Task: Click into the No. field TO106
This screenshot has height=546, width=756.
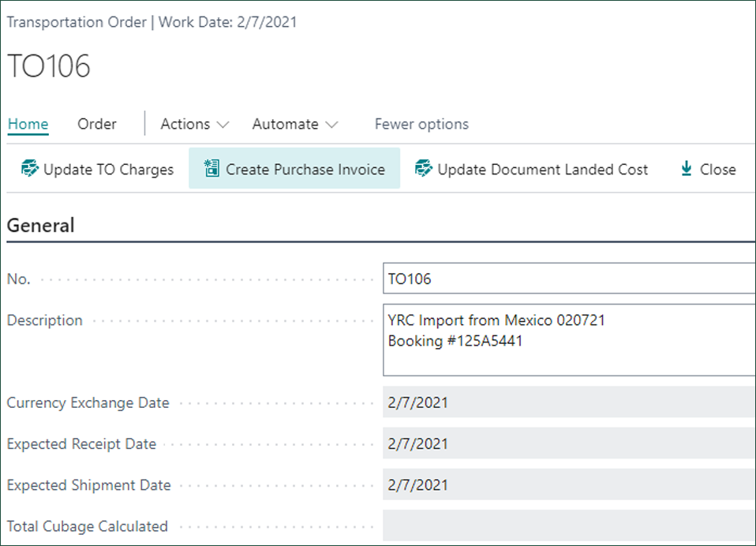Action: pyautogui.click(x=569, y=279)
